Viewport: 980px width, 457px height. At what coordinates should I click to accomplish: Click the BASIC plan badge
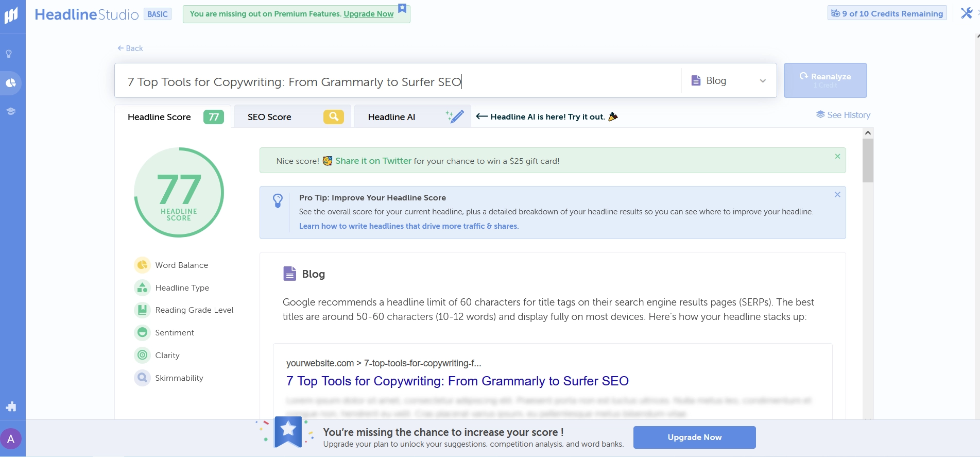tap(158, 14)
